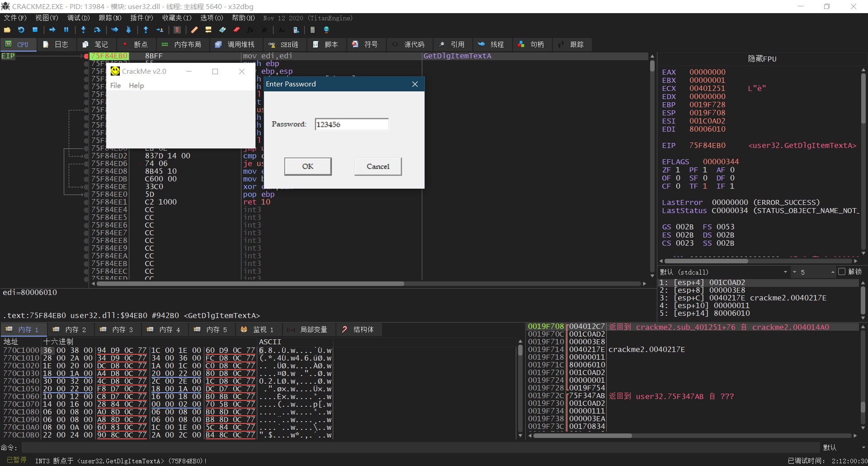This screenshot has width=868, height=466.
Task: Open the 调试(D) debug menu
Action: pos(78,18)
